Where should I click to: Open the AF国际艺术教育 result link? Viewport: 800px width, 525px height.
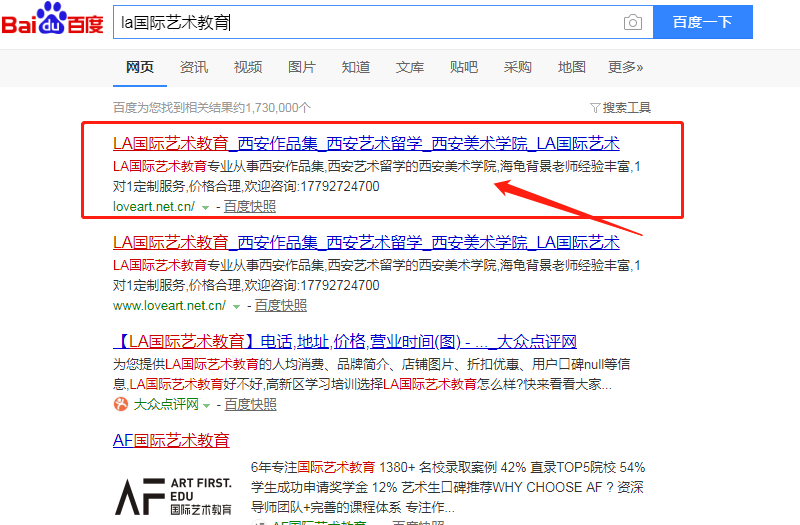pos(171,440)
